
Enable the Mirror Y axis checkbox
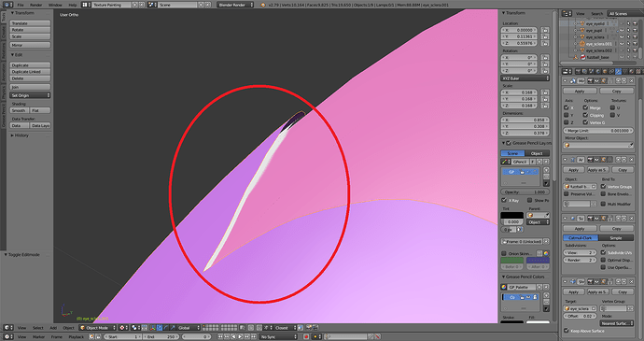point(567,115)
